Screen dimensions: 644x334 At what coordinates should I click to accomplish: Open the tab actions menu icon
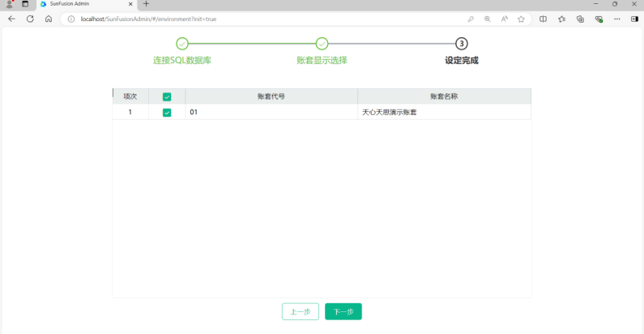coord(25,4)
